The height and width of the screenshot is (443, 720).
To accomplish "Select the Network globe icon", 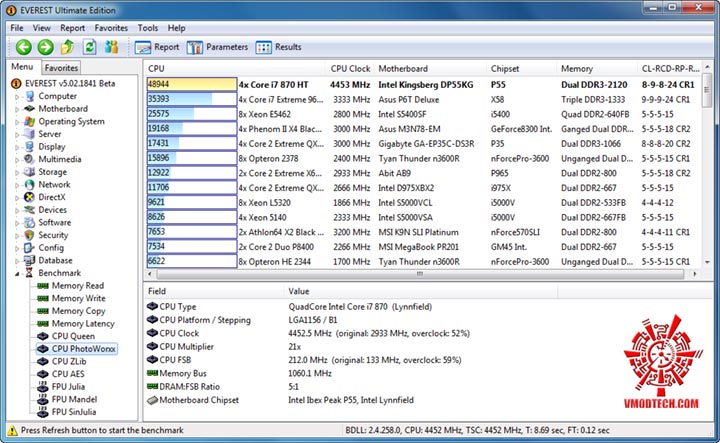I will pyautogui.click(x=30, y=185).
